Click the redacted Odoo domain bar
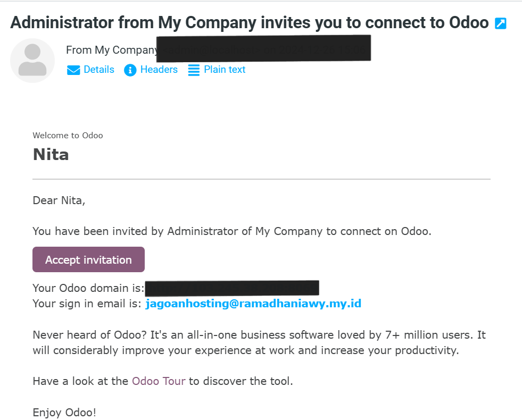This screenshot has height=420, width=522. point(232,288)
